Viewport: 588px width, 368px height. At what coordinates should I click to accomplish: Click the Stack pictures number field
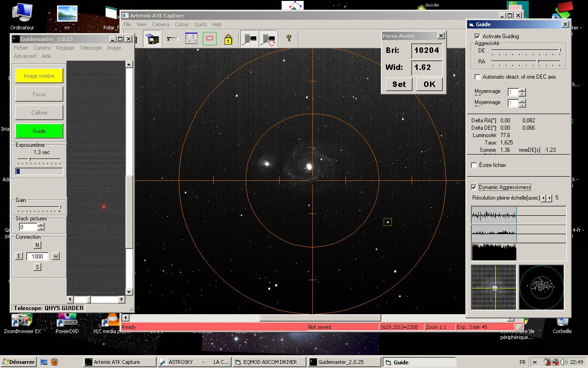point(28,227)
